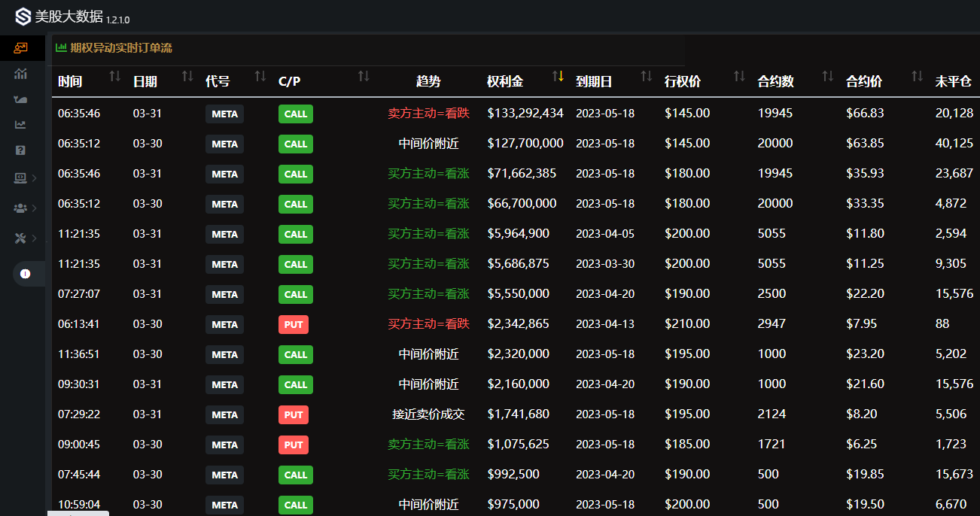Image resolution: width=980 pixels, height=516 pixels.
Task: Click the contract price $66.83
Action: [x=865, y=114]
